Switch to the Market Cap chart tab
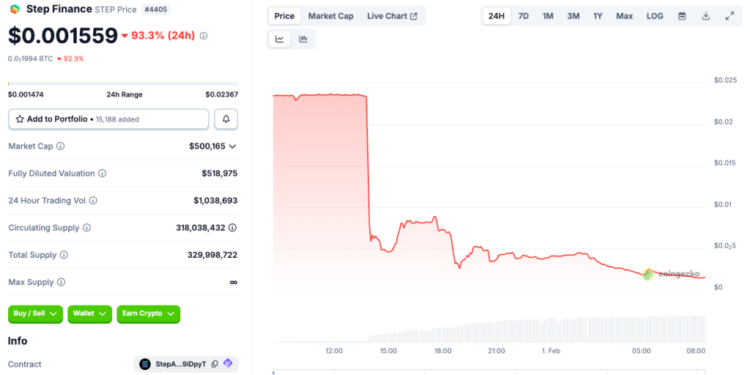Image resolution: width=750 pixels, height=375 pixels. 331,16
